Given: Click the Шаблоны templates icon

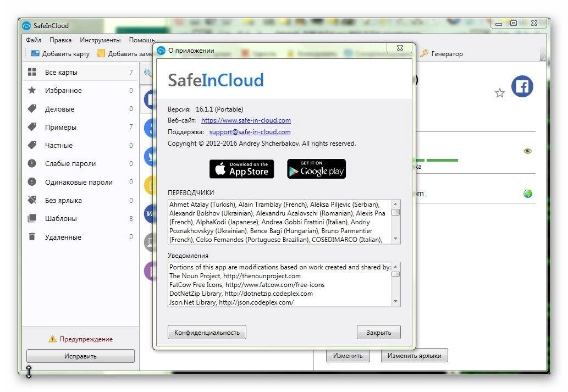Looking at the screenshot, I should click(x=32, y=218).
